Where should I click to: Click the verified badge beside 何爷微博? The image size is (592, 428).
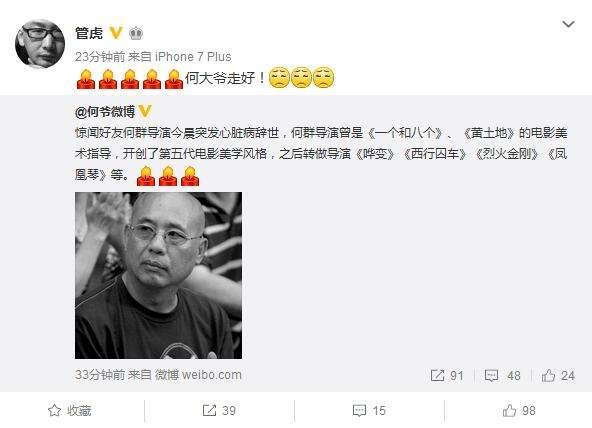coord(145,111)
